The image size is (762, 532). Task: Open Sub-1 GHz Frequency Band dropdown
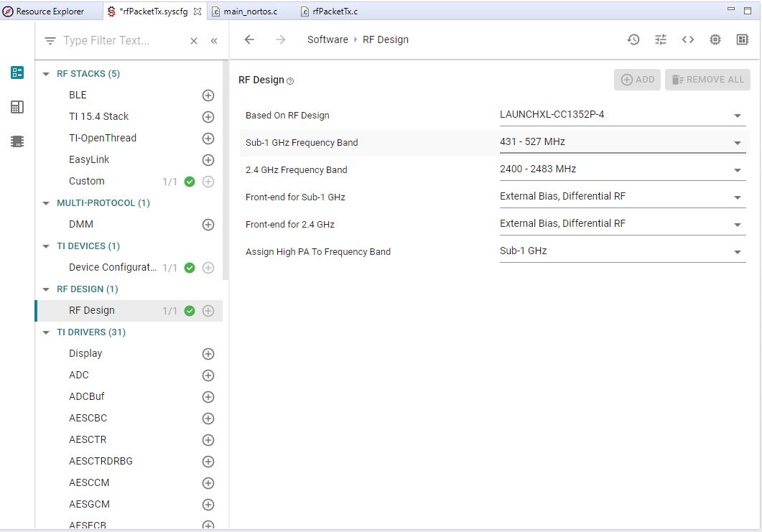click(623, 142)
